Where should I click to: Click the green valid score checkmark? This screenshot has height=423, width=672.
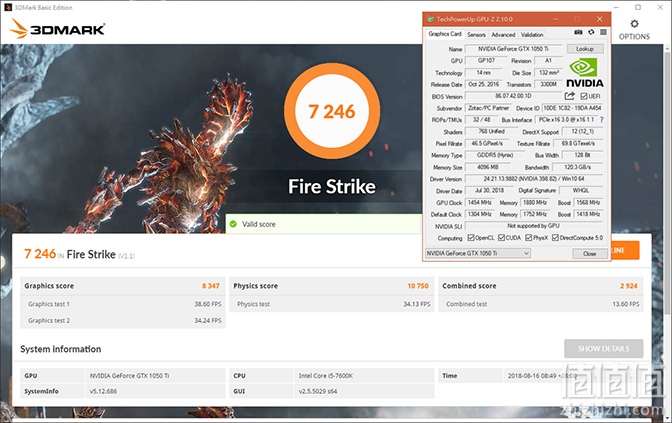coord(233,224)
